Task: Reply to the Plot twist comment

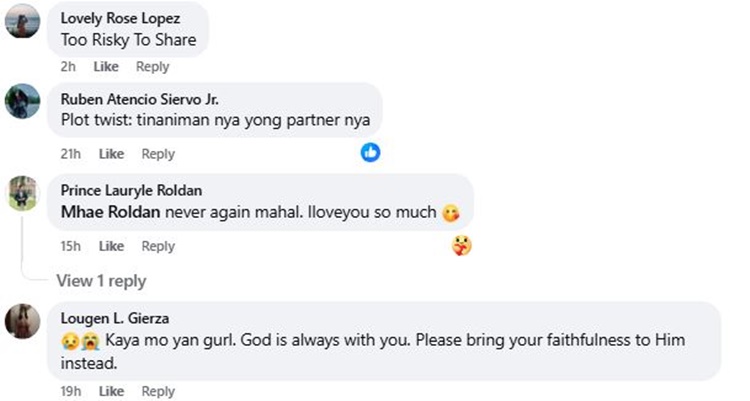Action: 158,154
